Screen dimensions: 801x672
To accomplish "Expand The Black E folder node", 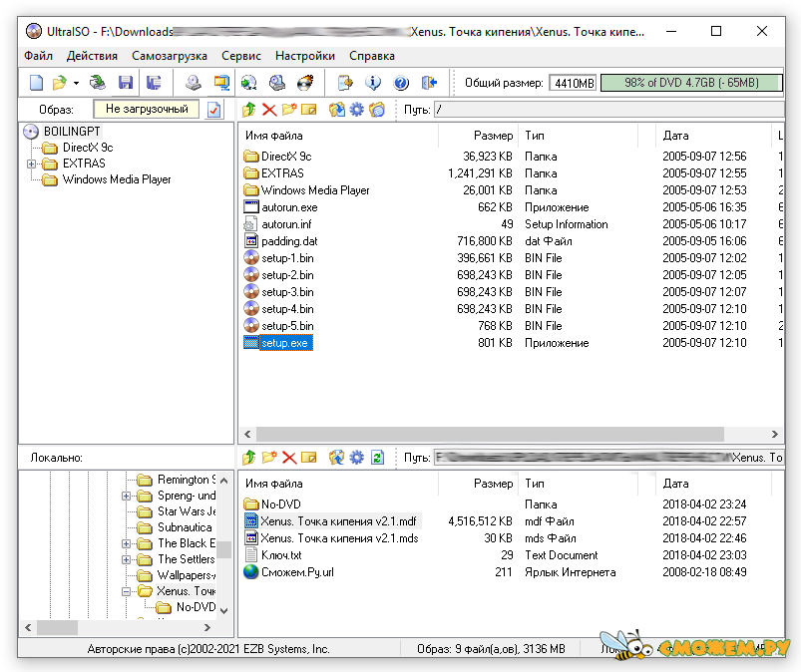I will (x=126, y=543).
